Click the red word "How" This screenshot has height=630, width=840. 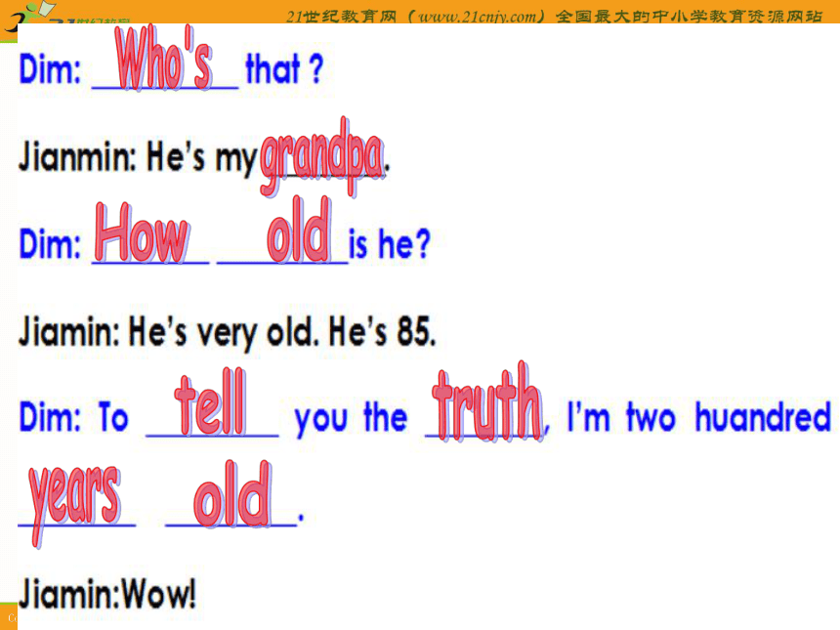(142, 232)
